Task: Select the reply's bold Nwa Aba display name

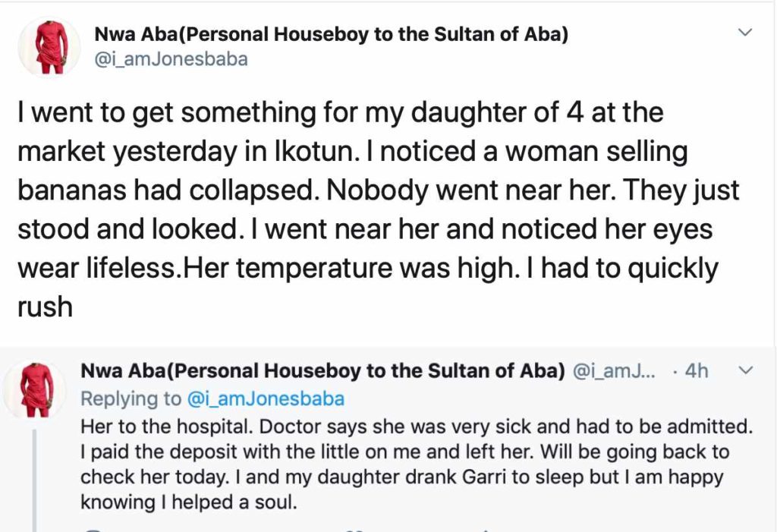Action: (322, 371)
